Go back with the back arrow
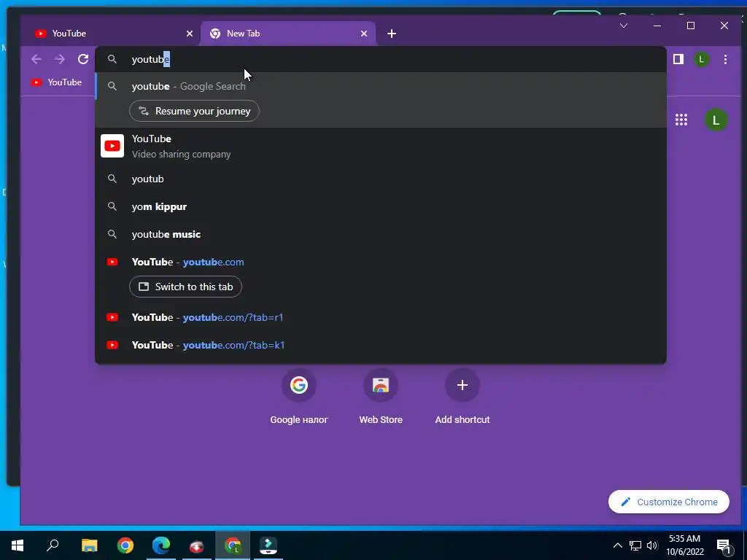 tap(36, 59)
